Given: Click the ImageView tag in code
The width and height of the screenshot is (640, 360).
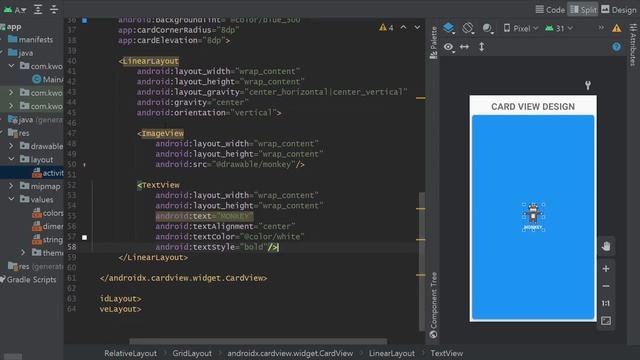Looking at the screenshot, I should (x=161, y=133).
